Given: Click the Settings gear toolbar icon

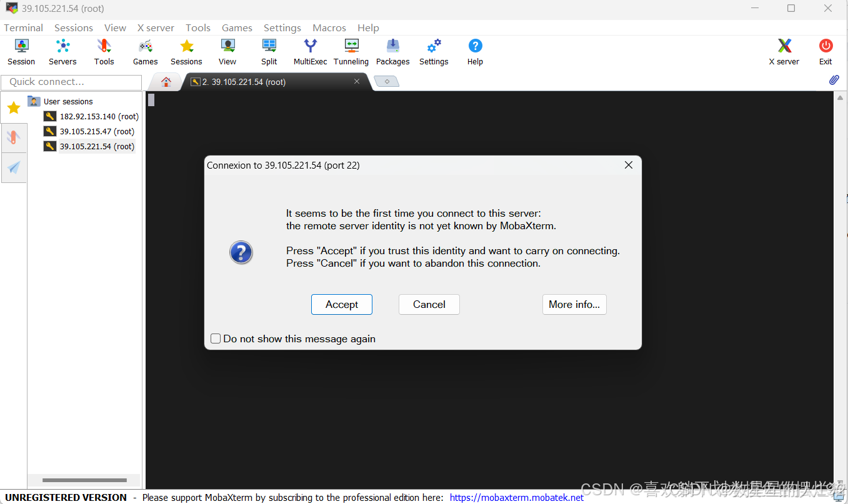Looking at the screenshot, I should [x=434, y=52].
